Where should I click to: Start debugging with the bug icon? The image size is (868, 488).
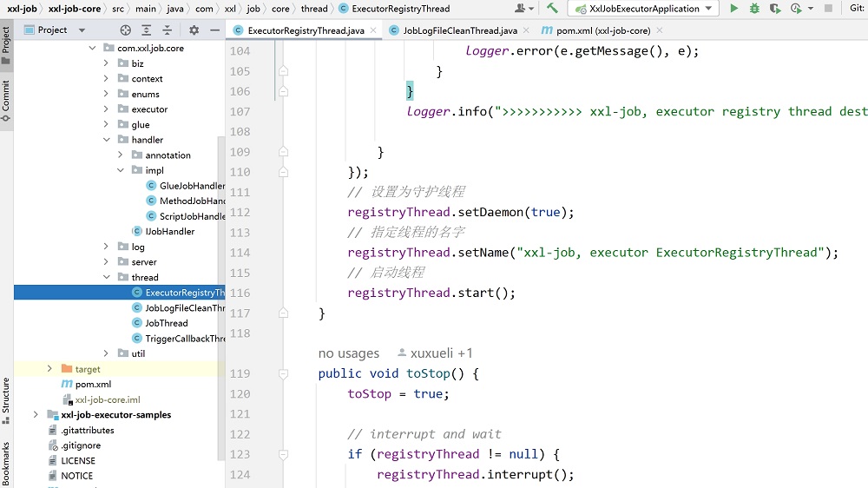click(754, 9)
